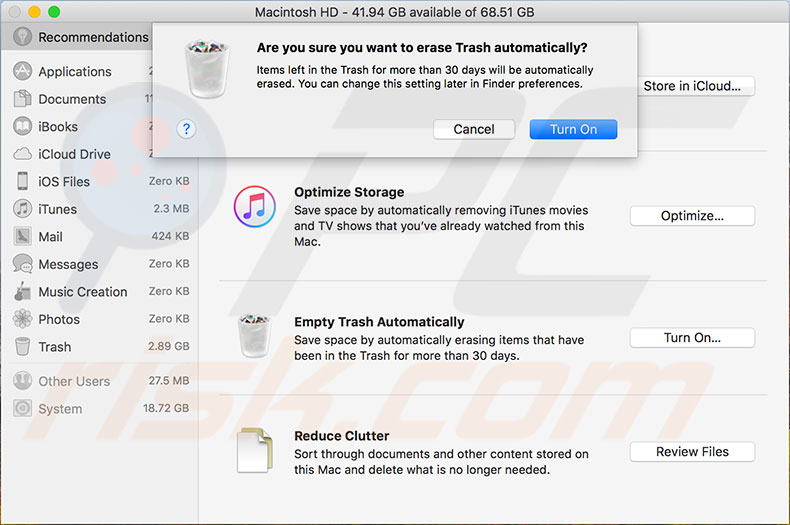Click document icon beside Reduce Clutter
The image size is (790, 525).
tap(254, 450)
